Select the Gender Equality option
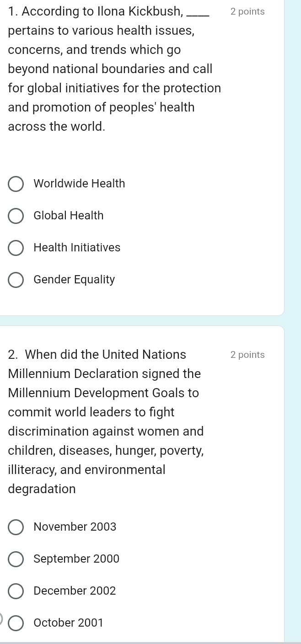This screenshot has height=644, width=301. (x=16, y=280)
